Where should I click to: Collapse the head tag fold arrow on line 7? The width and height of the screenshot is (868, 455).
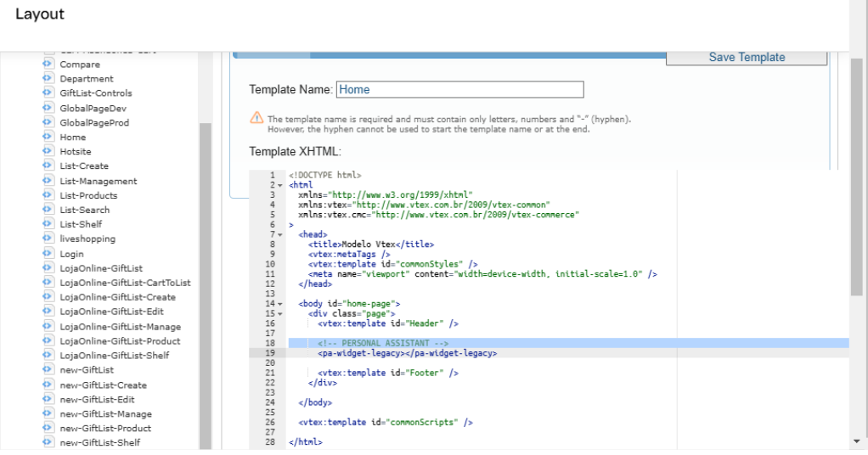pos(280,234)
